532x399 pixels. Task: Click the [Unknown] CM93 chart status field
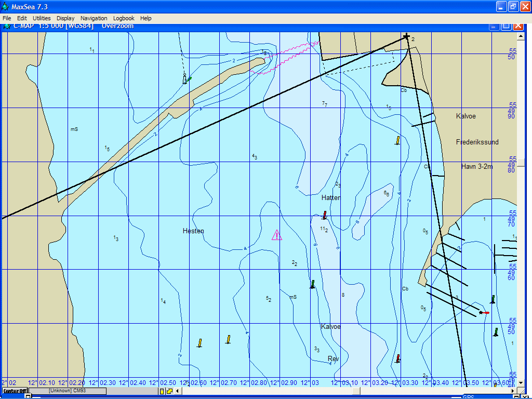click(67, 391)
